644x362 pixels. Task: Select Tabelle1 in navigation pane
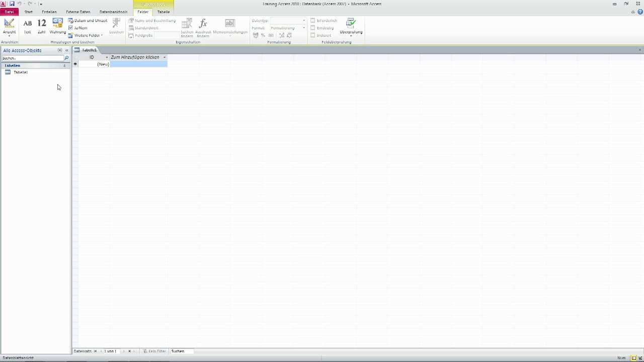point(20,72)
